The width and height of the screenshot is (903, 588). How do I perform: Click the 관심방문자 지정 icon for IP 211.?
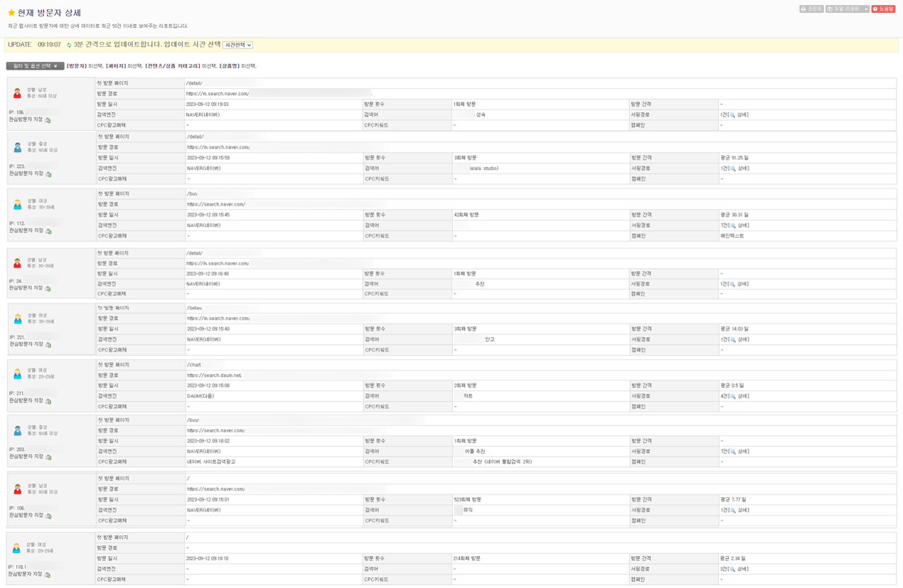pyautogui.click(x=48, y=402)
